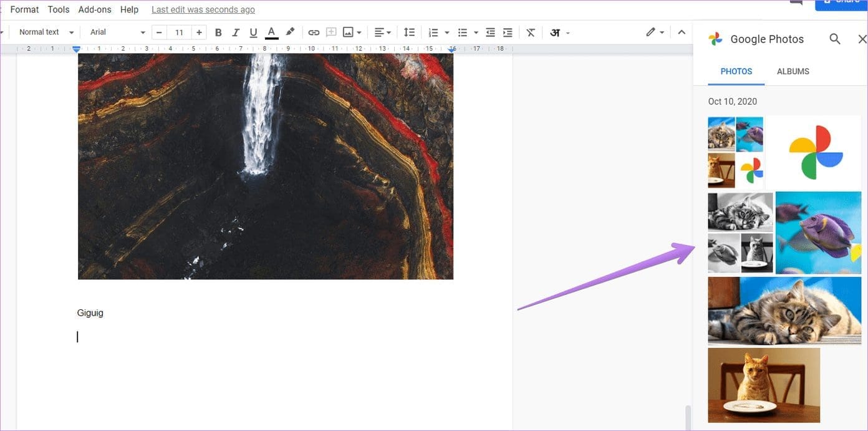This screenshot has width=868, height=431.
Task: Toggle italic formatting
Action: point(236,32)
